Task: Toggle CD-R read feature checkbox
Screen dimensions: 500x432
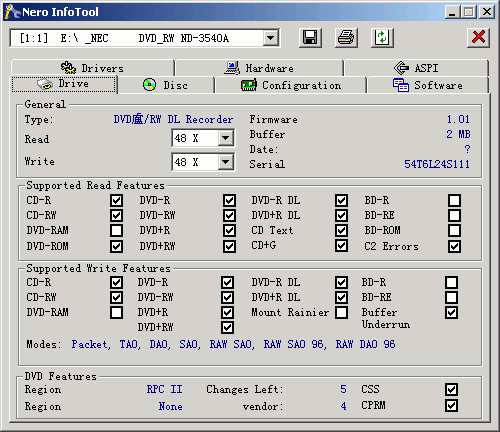Action: [x=116, y=200]
